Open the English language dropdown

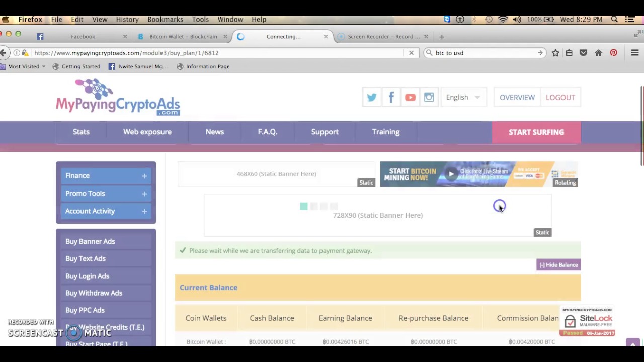point(463,98)
